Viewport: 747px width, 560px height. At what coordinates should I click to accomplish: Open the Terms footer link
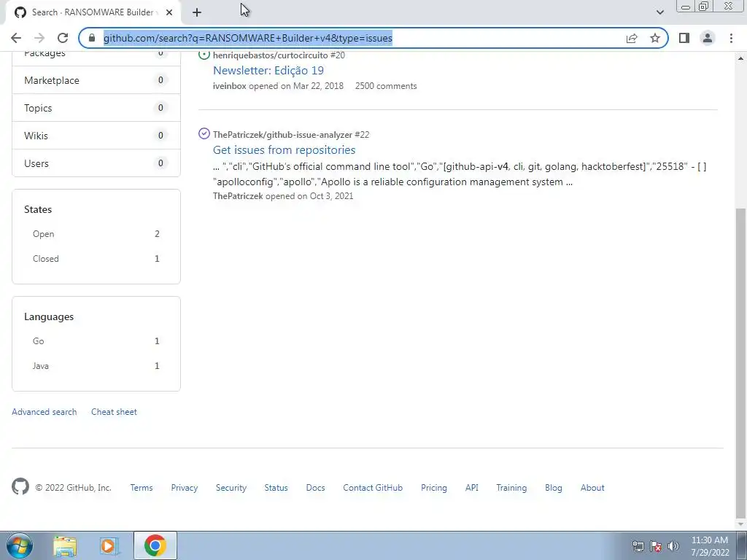click(x=142, y=488)
